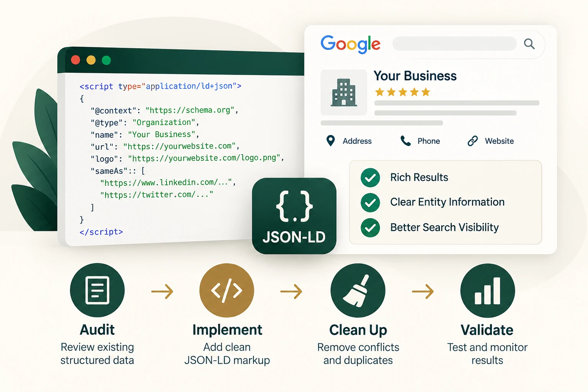This screenshot has height=392, width=588.
Task: Click the red close dot in code window
Action: (x=75, y=60)
